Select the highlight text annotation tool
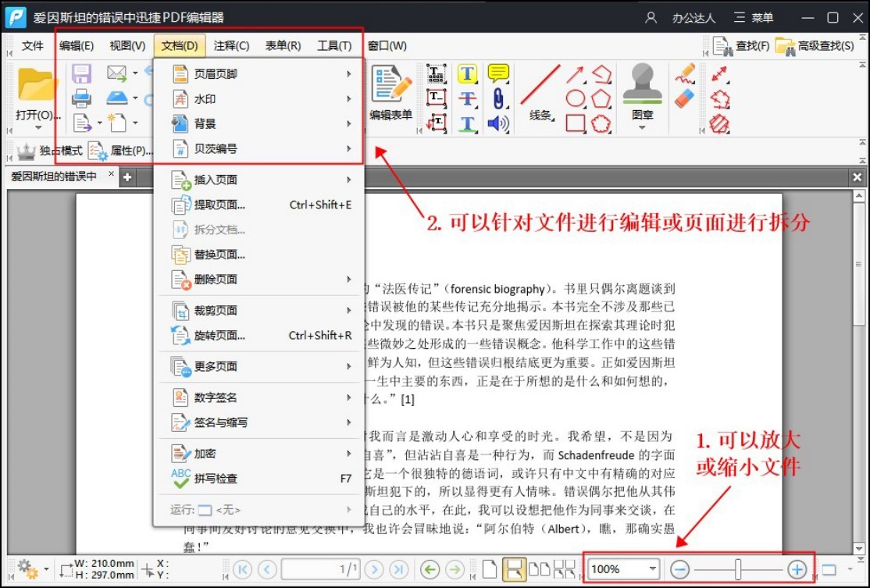This screenshot has width=870, height=588. click(467, 73)
